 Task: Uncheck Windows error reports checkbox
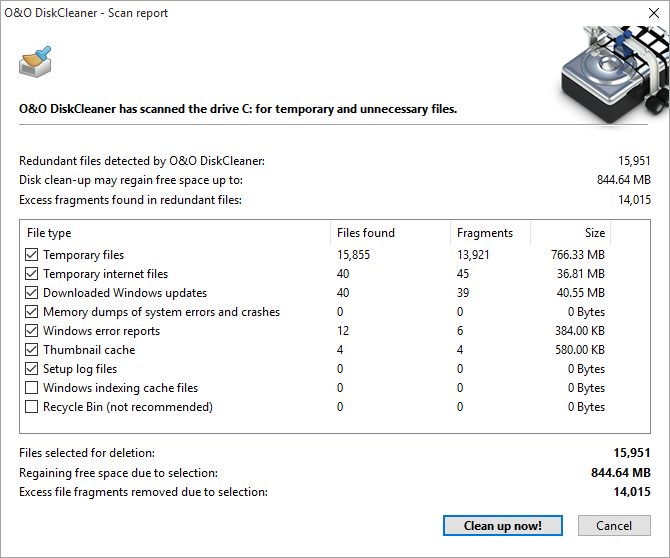point(31,331)
